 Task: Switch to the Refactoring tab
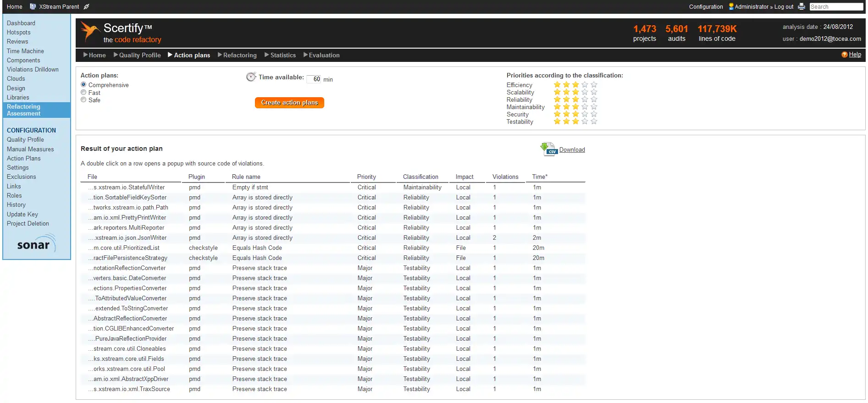(237, 55)
